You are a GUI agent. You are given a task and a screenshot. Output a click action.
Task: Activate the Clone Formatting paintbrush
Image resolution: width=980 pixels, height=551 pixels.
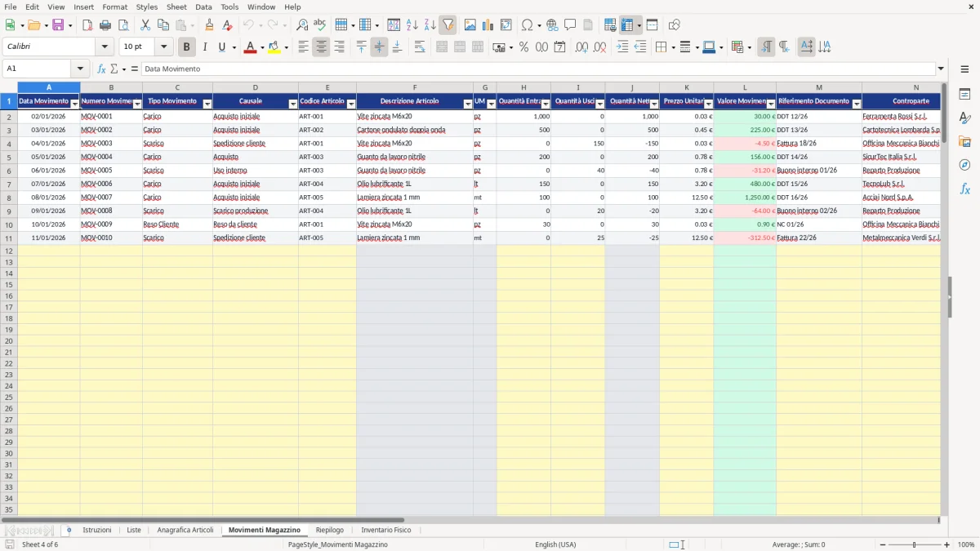coord(209,25)
